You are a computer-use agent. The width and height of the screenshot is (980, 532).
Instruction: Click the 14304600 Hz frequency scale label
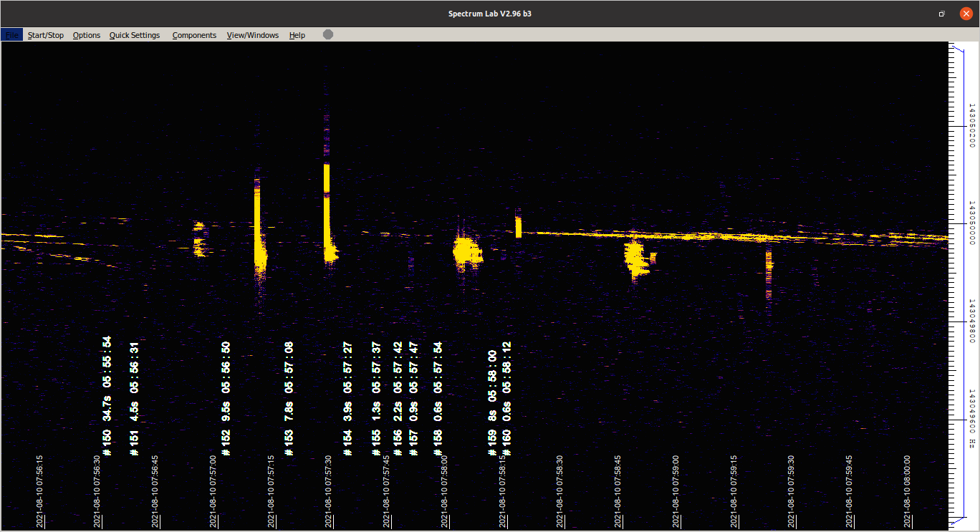(x=972, y=419)
